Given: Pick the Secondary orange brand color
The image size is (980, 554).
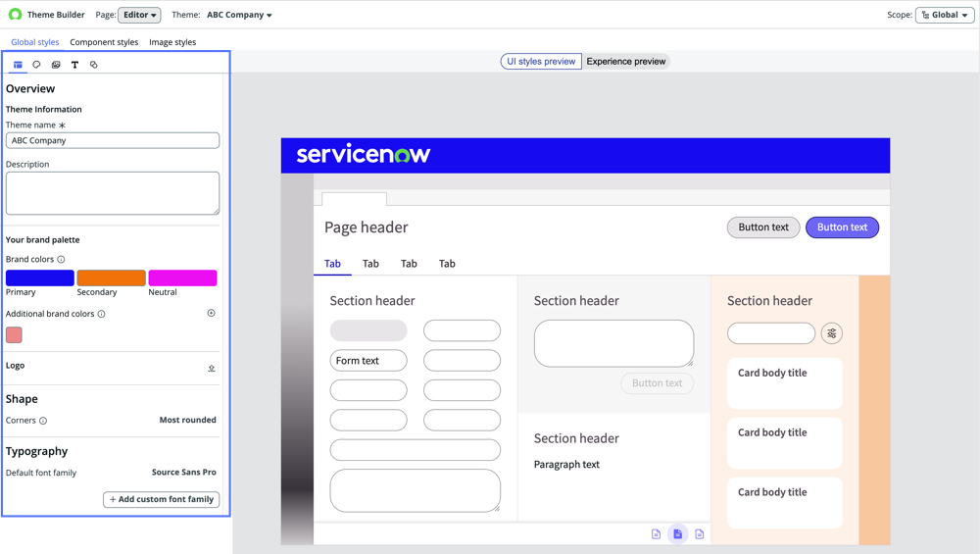Looking at the screenshot, I should click(112, 277).
